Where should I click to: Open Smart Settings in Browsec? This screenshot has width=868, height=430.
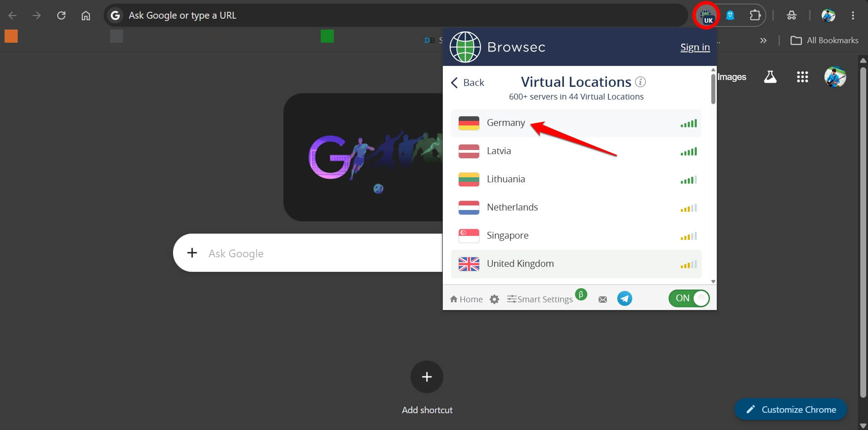tap(540, 299)
